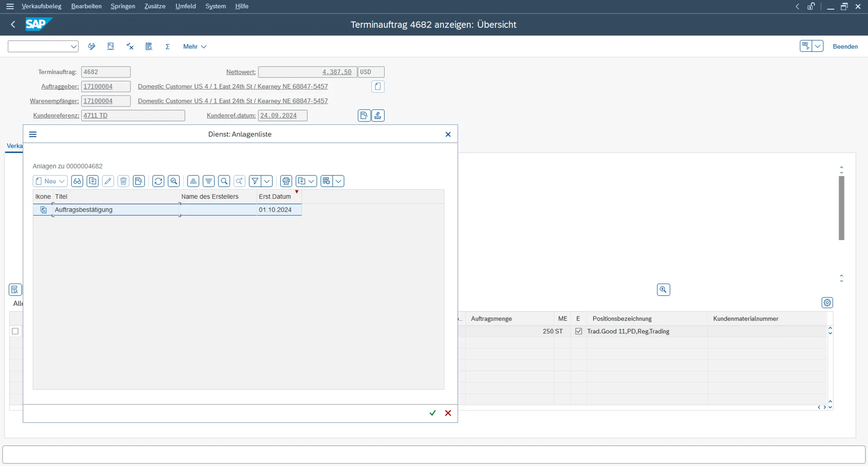Click the crossed-arrows toolbar icon

click(130, 46)
